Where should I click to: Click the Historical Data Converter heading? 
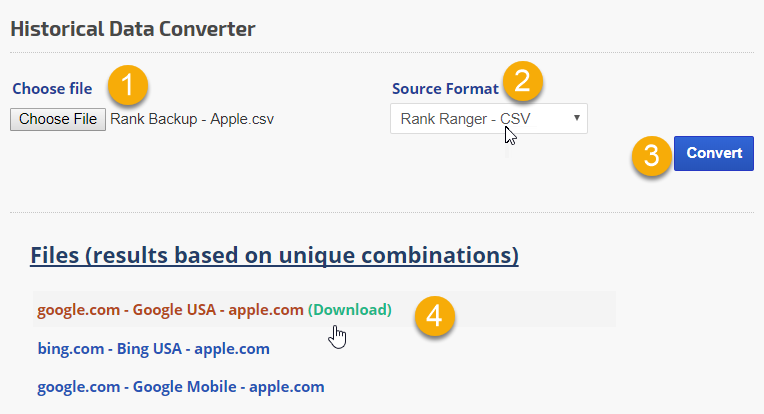(132, 28)
